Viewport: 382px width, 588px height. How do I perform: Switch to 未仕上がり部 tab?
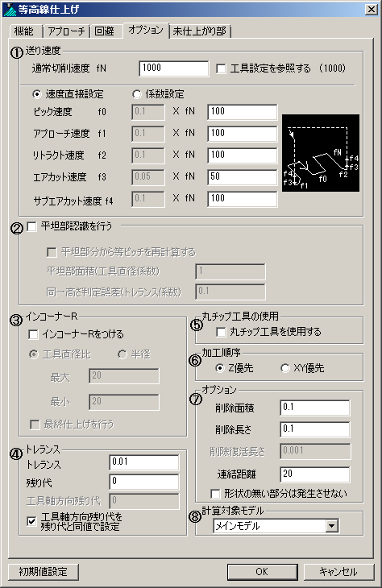tap(200, 31)
